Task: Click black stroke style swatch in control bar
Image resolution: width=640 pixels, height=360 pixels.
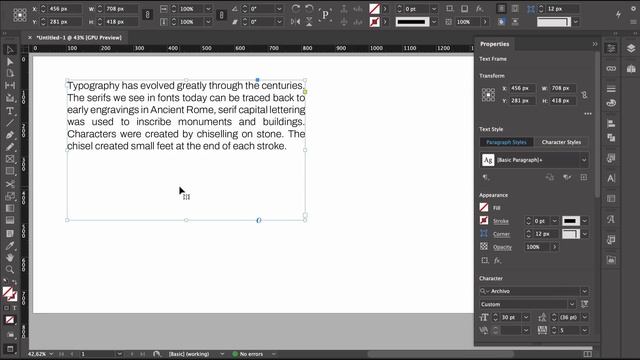Action: [412, 22]
